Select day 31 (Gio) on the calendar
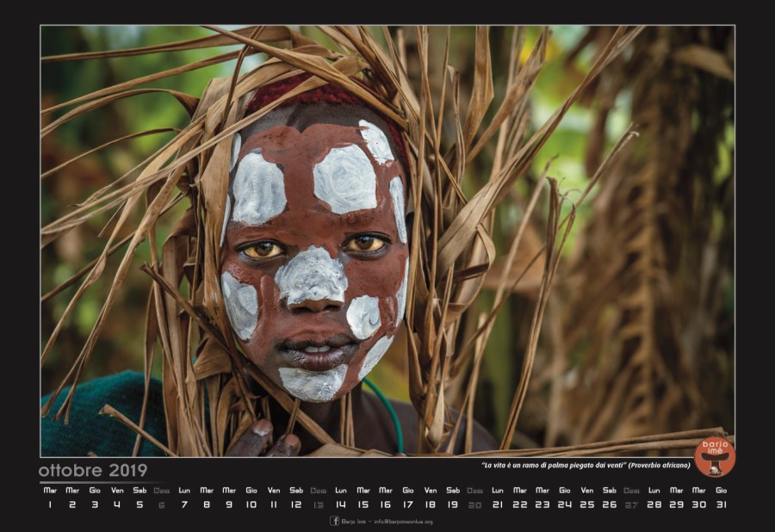The width and height of the screenshot is (775, 532). click(x=721, y=504)
